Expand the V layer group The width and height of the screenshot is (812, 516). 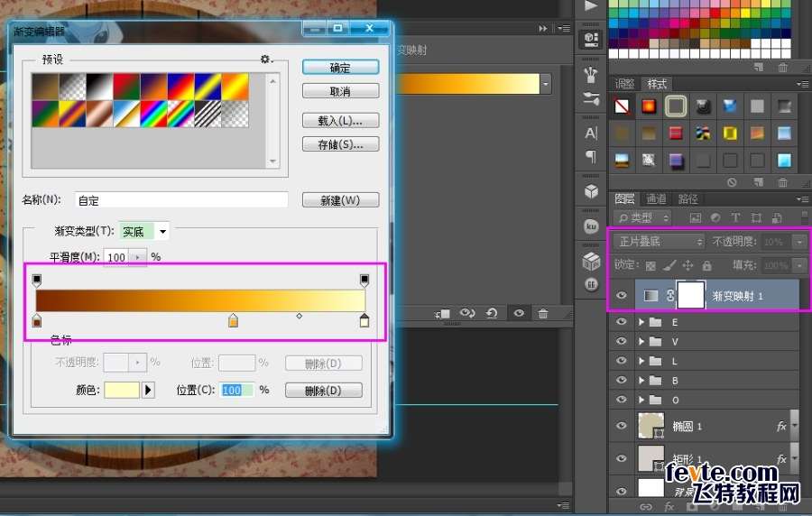[641, 342]
